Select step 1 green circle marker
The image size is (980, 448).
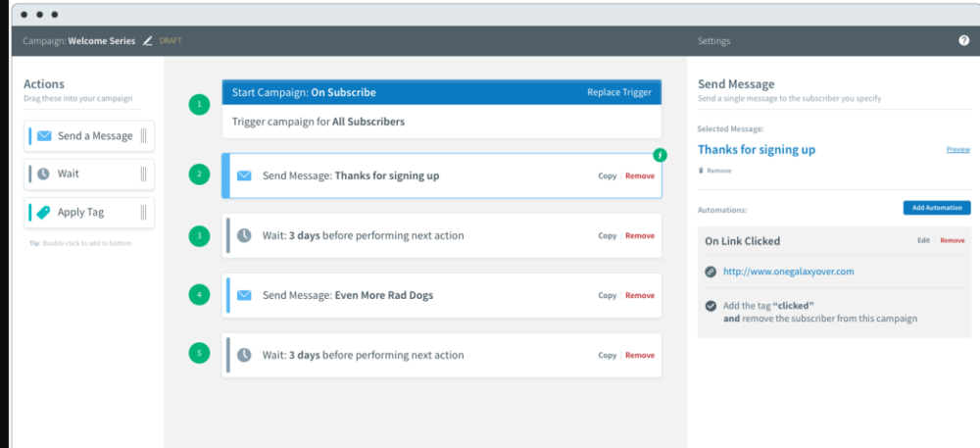(x=200, y=104)
